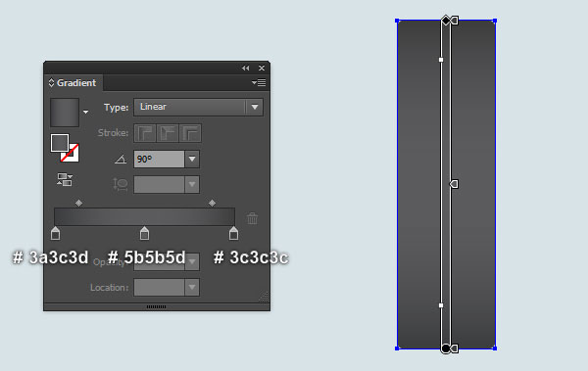Select the third stroke gradient option icon
The image size is (588, 371).
(190, 133)
